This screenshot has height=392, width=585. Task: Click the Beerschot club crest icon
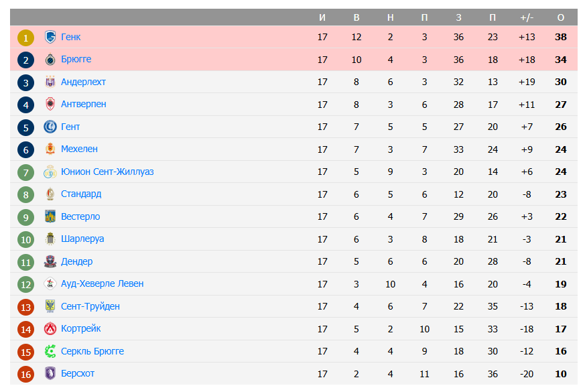point(50,374)
